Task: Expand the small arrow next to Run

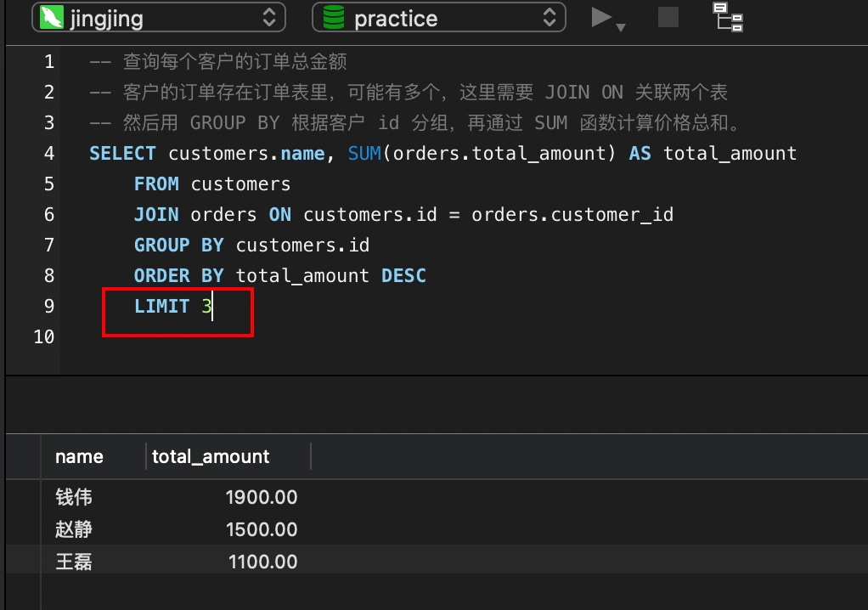Action: pyautogui.click(x=621, y=27)
